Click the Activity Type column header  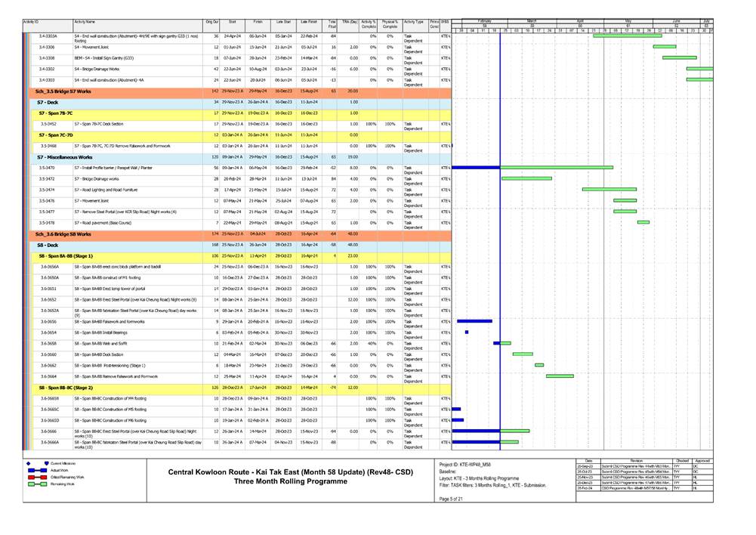point(413,23)
